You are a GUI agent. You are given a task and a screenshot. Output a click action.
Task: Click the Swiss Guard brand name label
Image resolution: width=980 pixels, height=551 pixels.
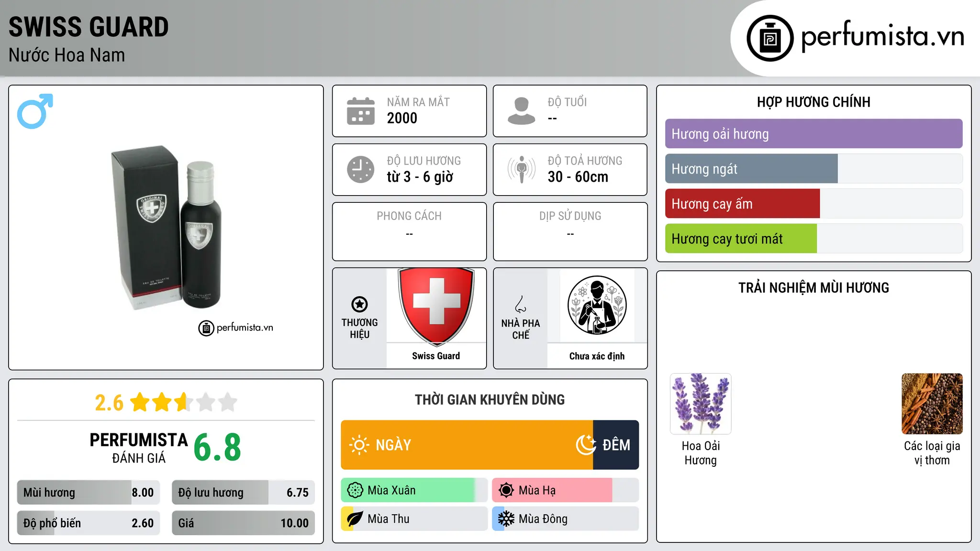pyautogui.click(x=436, y=356)
